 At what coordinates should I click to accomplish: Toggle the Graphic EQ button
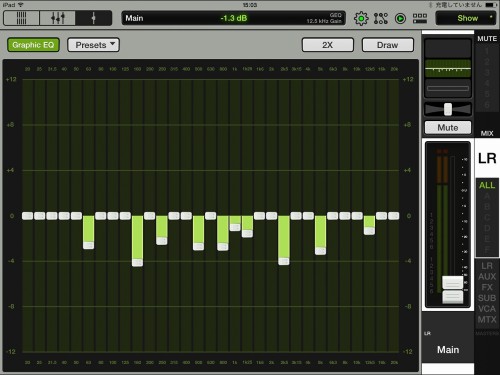click(33, 45)
